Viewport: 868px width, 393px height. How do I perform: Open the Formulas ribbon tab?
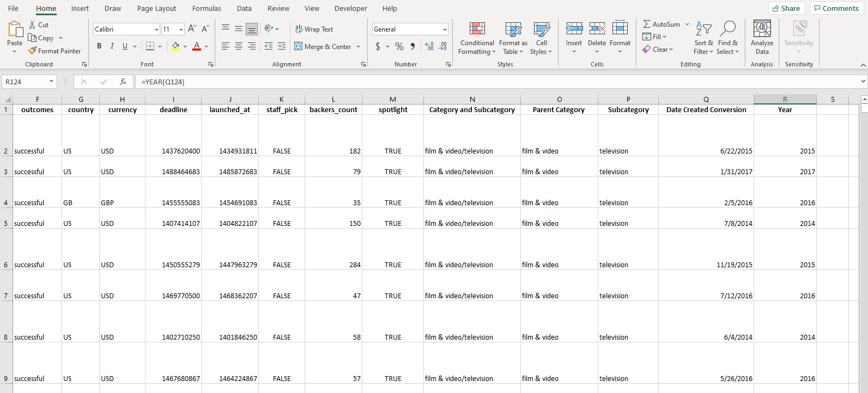click(x=207, y=8)
